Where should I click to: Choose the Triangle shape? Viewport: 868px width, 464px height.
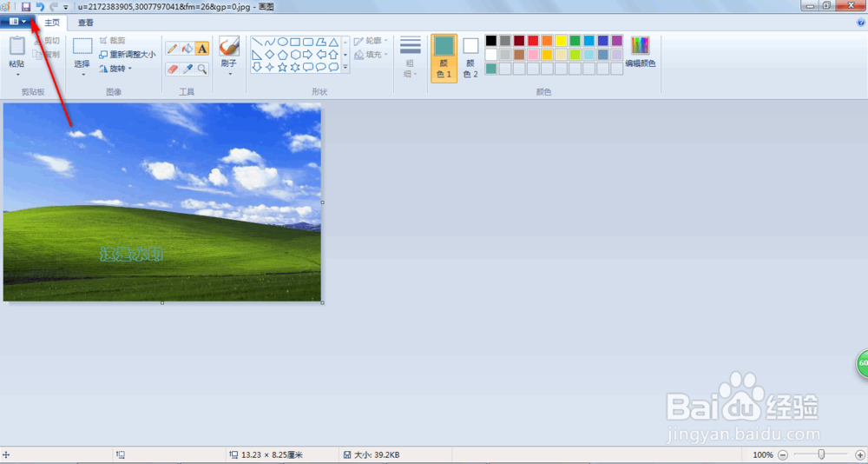[x=333, y=42]
